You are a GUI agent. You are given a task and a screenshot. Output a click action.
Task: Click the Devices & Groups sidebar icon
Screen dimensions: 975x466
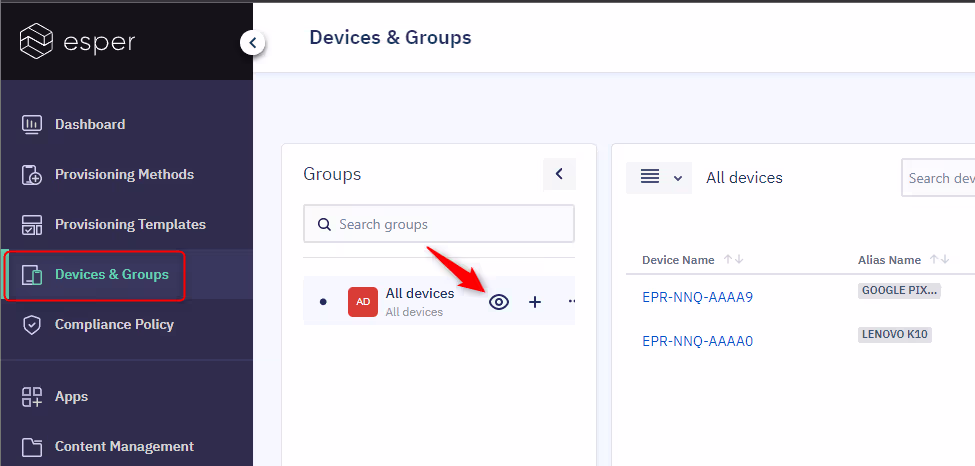[x=32, y=275]
